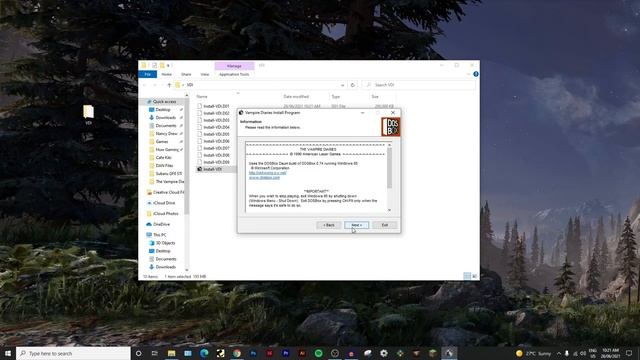Open the Nancy Drew folder in sidebar
The width and height of the screenshot is (640, 360).
[166, 133]
